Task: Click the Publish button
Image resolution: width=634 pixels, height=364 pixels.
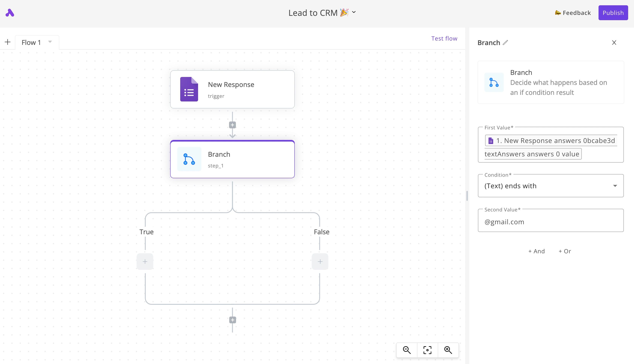Action: (x=613, y=13)
